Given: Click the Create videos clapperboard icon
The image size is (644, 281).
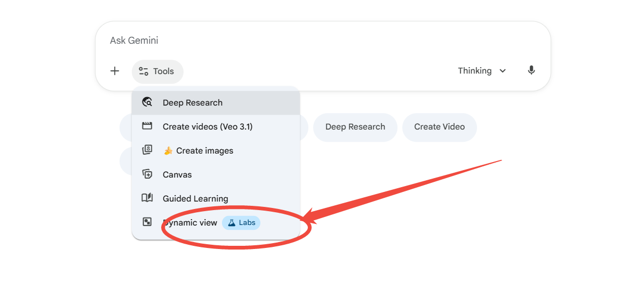Looking at the screenshot, I should point(147,126).
